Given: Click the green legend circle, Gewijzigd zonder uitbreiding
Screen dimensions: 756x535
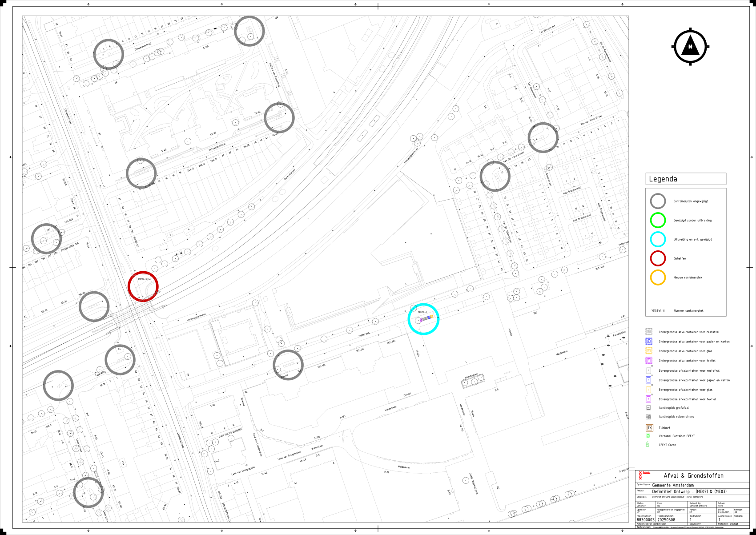Looking at the screenshot, I should (658, 220).
